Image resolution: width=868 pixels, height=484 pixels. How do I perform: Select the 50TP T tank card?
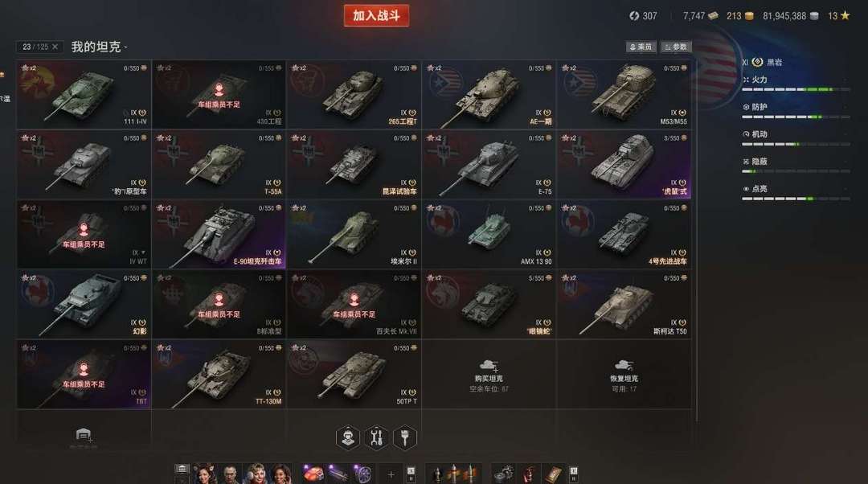354,375
